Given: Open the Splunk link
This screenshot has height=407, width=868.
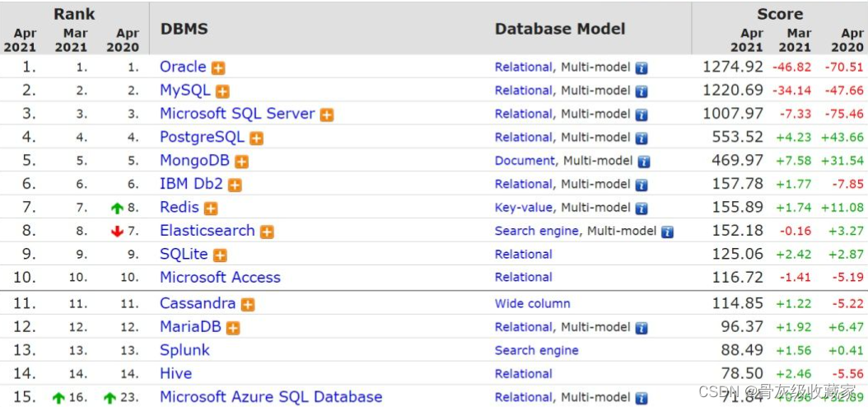Looking at the screenshot, I should (185, 350).
